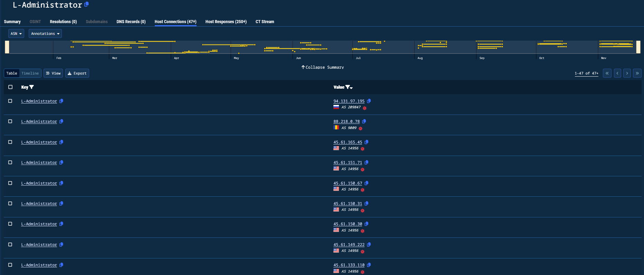Go to the next page of results
This screenshot has height=275, width=644.
(x=627, y=73)
